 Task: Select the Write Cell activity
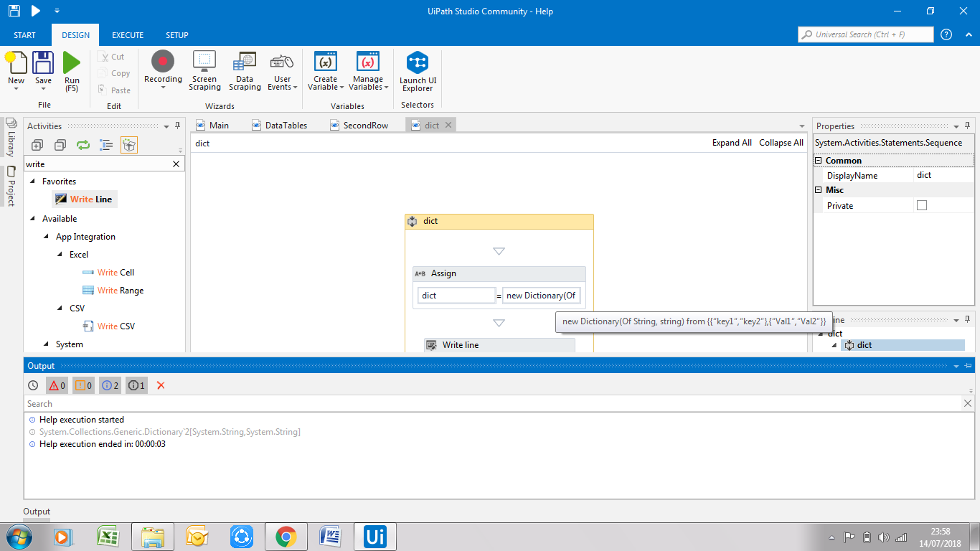108,273
